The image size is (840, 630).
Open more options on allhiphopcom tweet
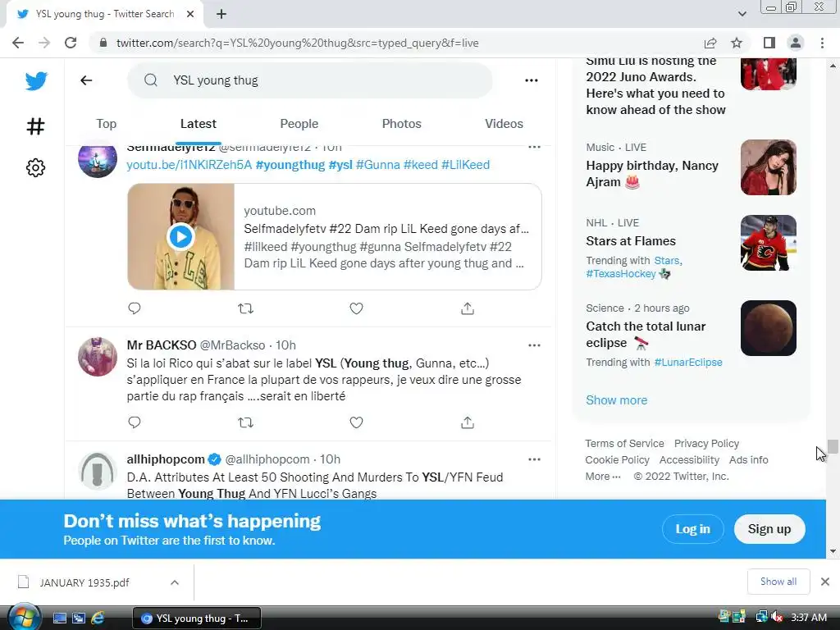point(534,459)
